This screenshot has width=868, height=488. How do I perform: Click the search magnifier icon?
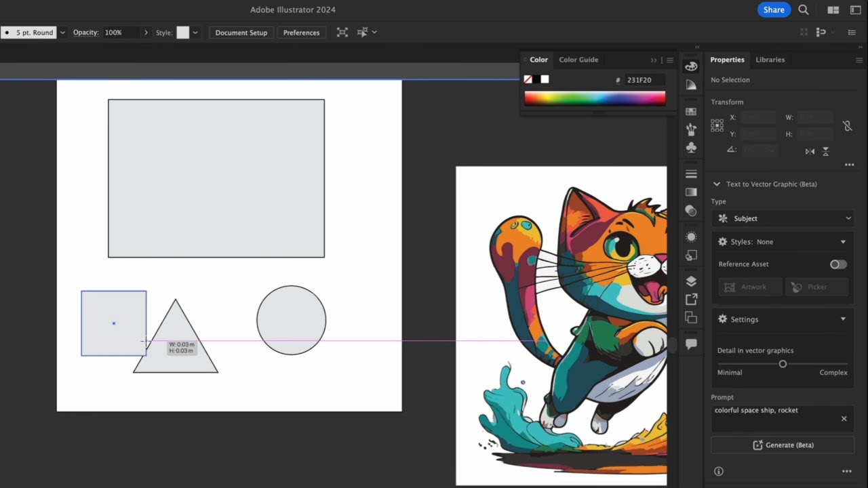pyautogui.click(x=804, y=9)
